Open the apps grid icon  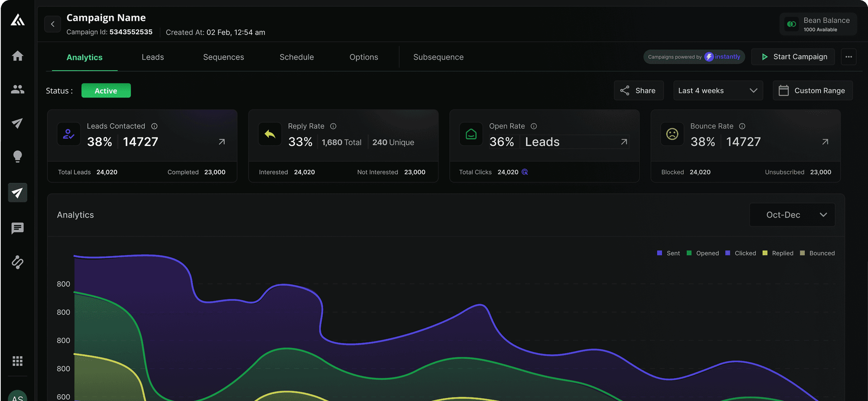click(18, 361)
